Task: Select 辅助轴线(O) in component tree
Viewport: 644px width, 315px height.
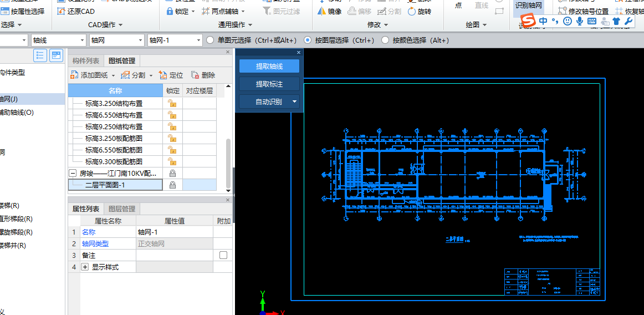Action: point(17,112)
